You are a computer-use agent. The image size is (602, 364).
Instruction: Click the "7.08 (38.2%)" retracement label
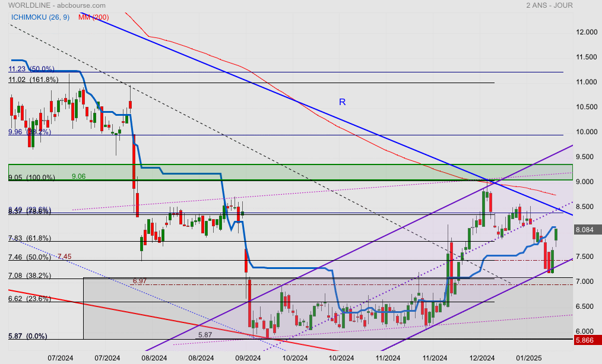[x=30, y=276]
